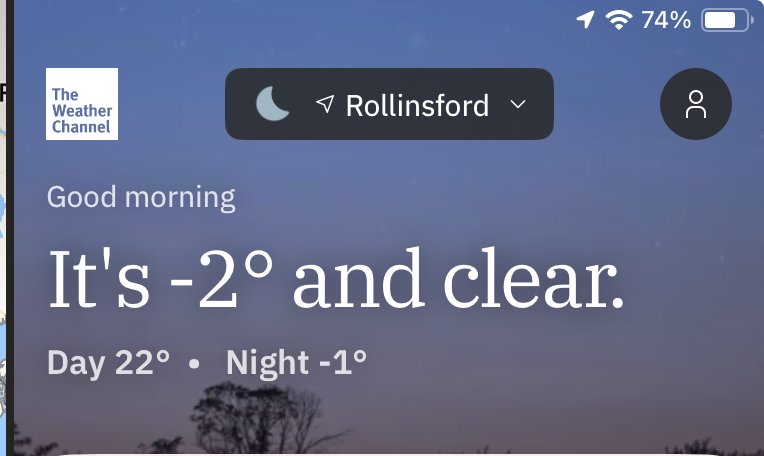Screen dimensions: 764x456
Task: Tap the Night -1° forecast
Action: (296, 363)
